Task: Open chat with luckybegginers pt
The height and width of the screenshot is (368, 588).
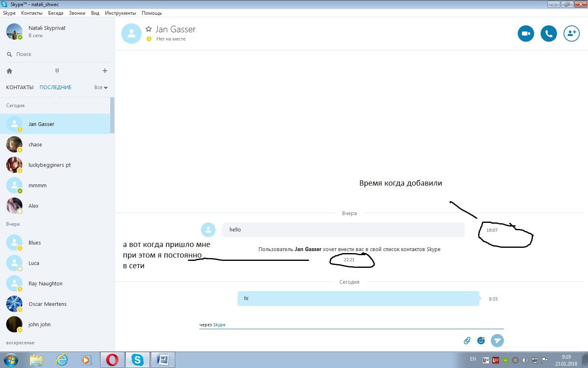Action: click(x=55, y=165)
